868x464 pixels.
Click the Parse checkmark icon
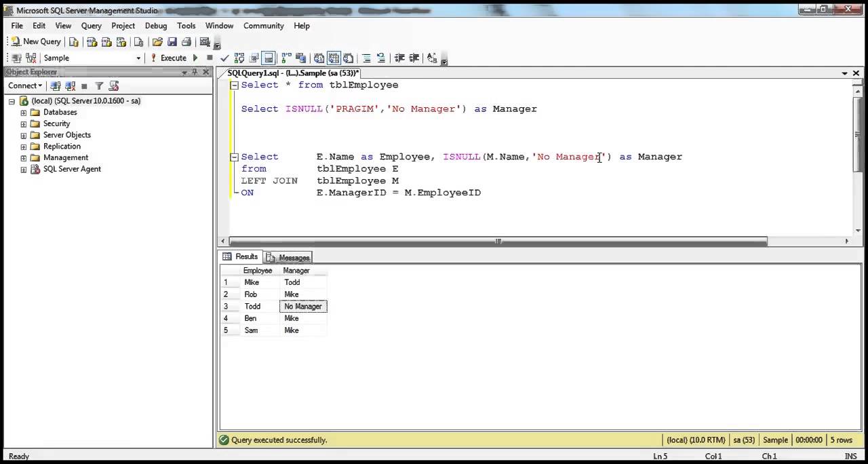(x=224, y=58)
